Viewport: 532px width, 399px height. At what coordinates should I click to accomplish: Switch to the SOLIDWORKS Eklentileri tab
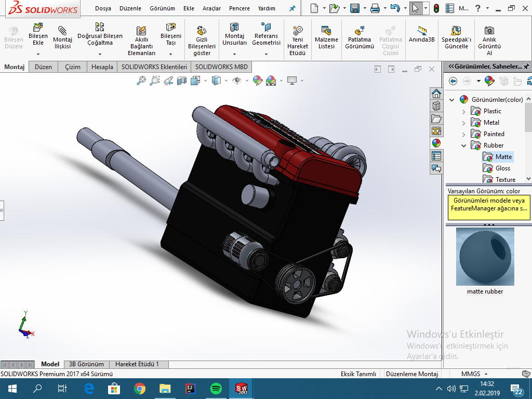(x=154, y=67)
